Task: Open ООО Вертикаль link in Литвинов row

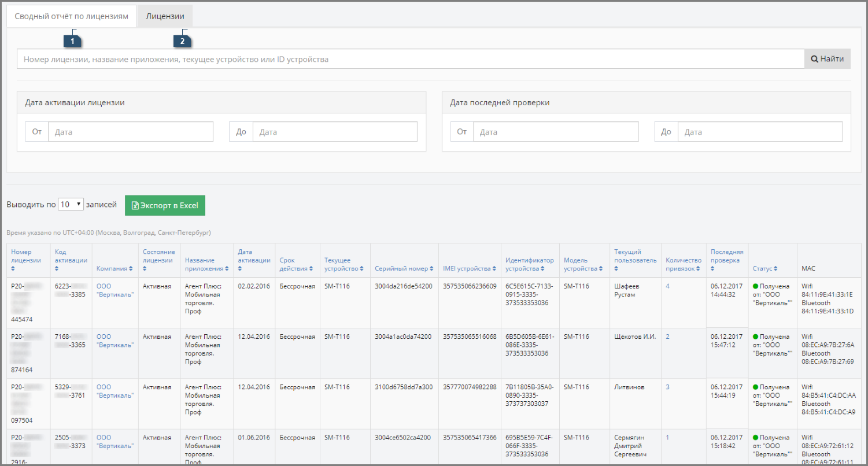Action: (115, 391)
